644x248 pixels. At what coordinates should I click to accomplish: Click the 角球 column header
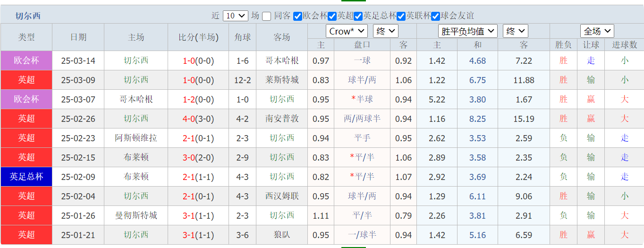pos(243,37)
